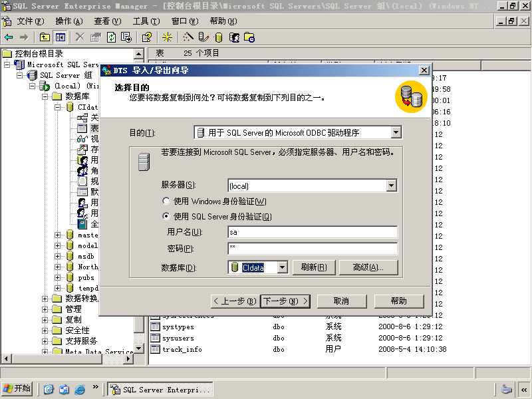Open the 文件(F) menu
The height and width of the screenshot is (399, 532).
(x=31, y=21)
